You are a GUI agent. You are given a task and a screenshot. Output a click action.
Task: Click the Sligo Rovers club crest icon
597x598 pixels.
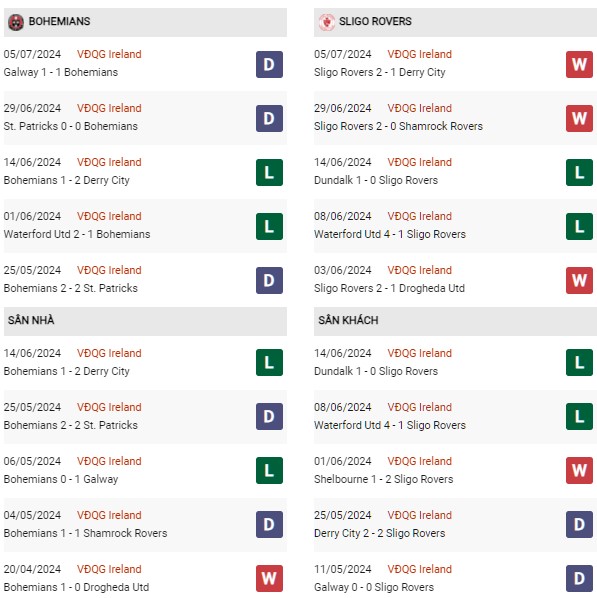click(x=327, y=22)
